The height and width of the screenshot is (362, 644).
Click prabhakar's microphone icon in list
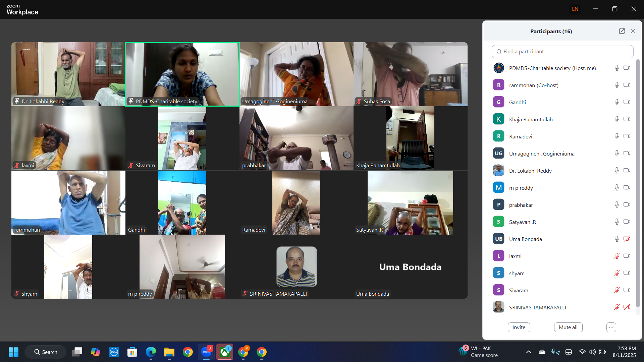point(616,205)
